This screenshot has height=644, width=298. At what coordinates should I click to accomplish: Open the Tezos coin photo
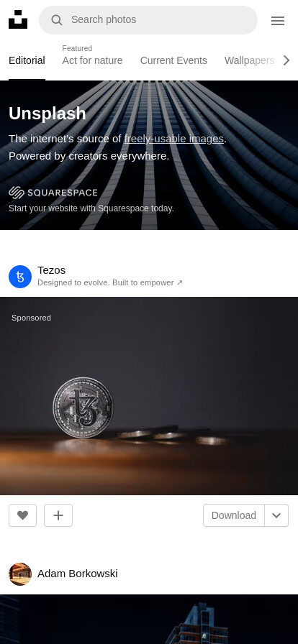[149, 395]
